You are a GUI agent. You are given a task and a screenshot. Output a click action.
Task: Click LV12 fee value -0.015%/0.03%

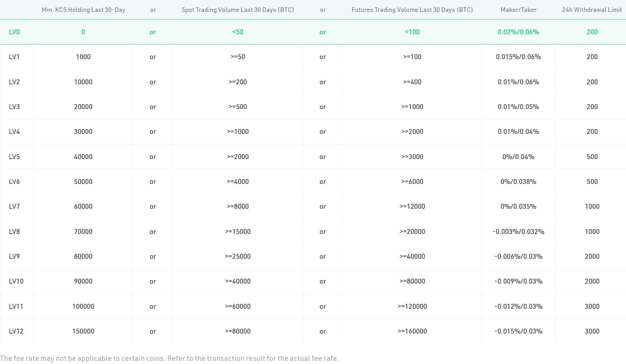(x=518, y=331)
